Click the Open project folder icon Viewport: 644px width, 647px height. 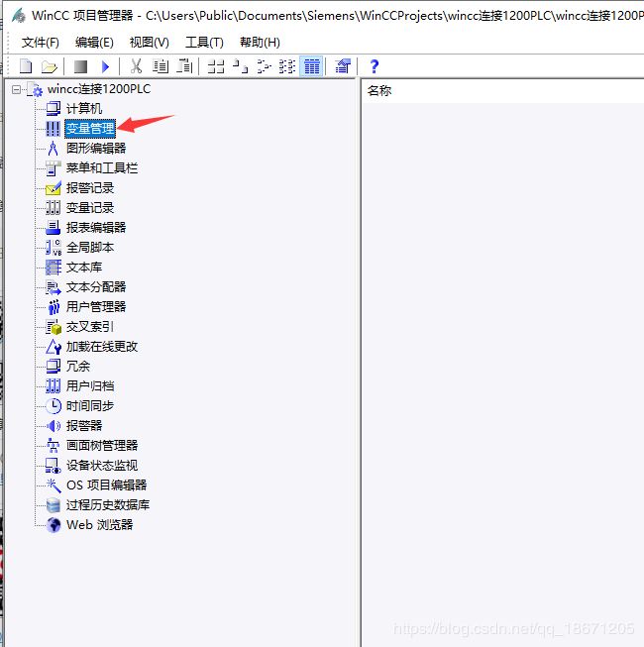[50, 66]
